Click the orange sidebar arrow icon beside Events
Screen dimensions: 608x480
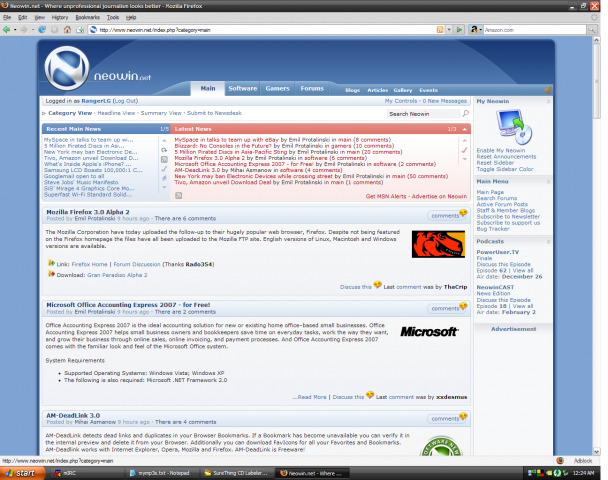click(548, 90)
